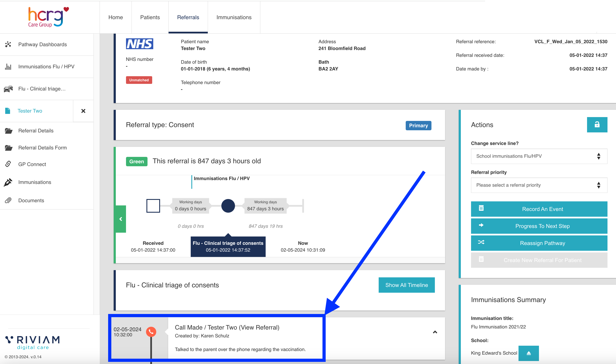This screenshot has width=616, height=364.
Task: Open the GP Connect link icon
Action: point(8,164)
